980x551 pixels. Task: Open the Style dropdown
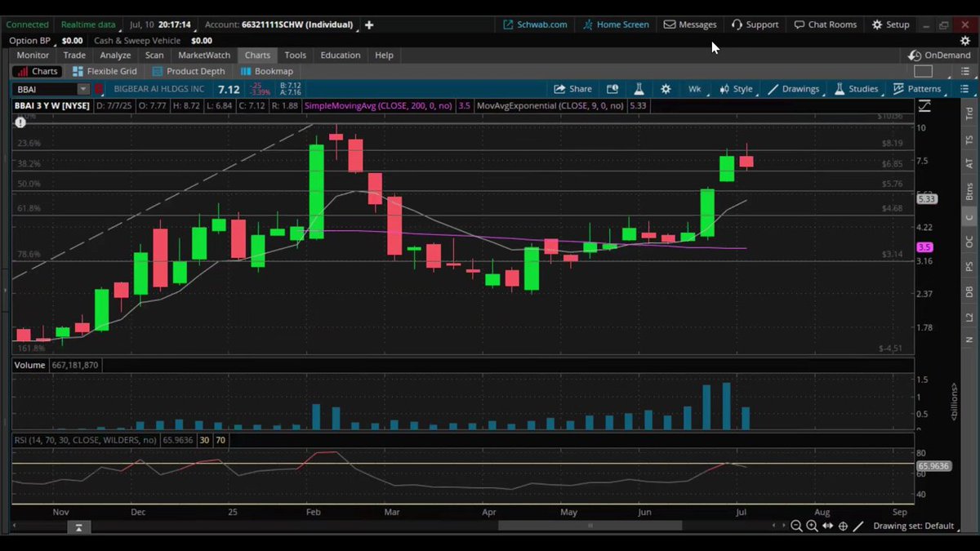point(736,89)
